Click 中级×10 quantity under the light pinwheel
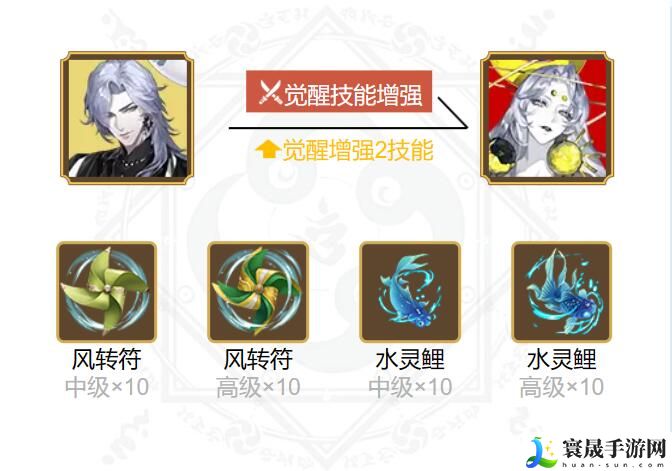 click(107, 387)
